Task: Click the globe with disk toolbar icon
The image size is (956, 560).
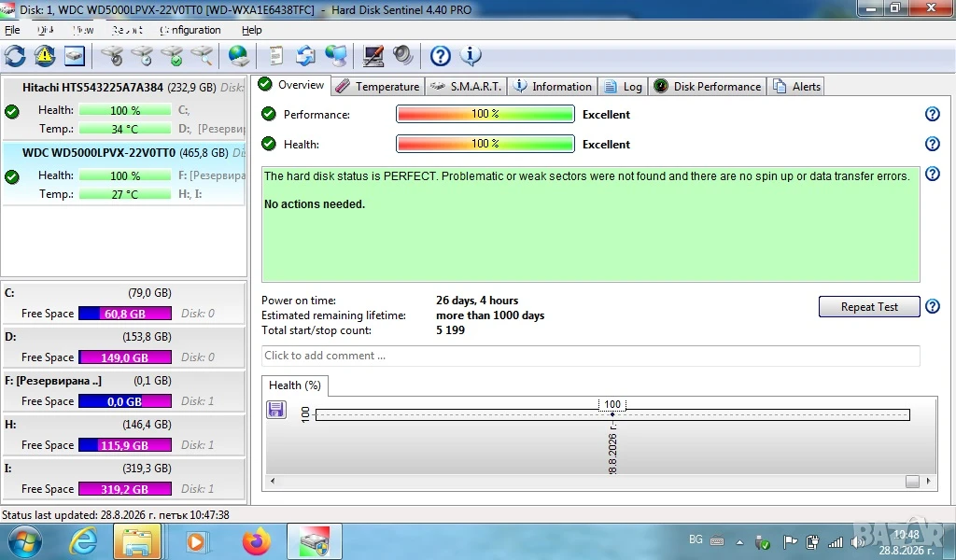Action: [x=238, y=56]
